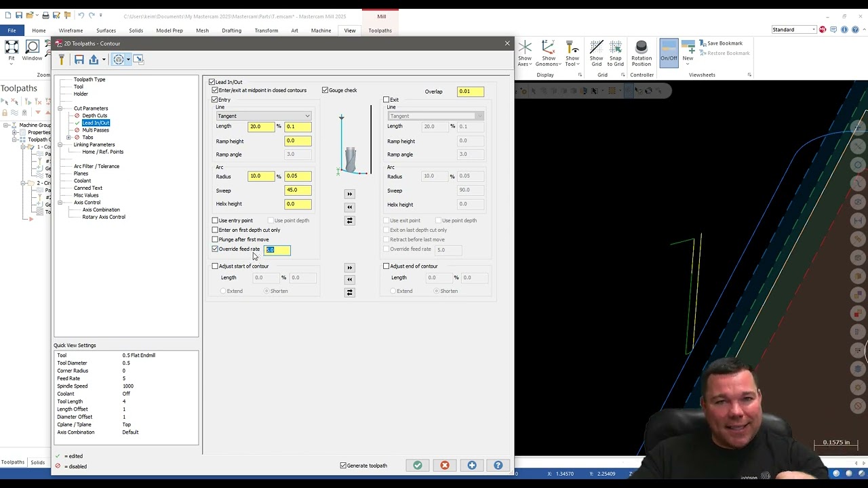Enable the Exit checkbox
This screenshot has height=488, width=868.
[x=387, y=100]
